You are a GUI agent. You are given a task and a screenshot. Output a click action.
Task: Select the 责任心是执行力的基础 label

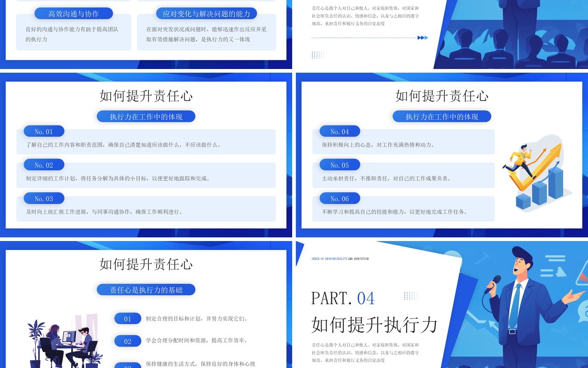146,290
